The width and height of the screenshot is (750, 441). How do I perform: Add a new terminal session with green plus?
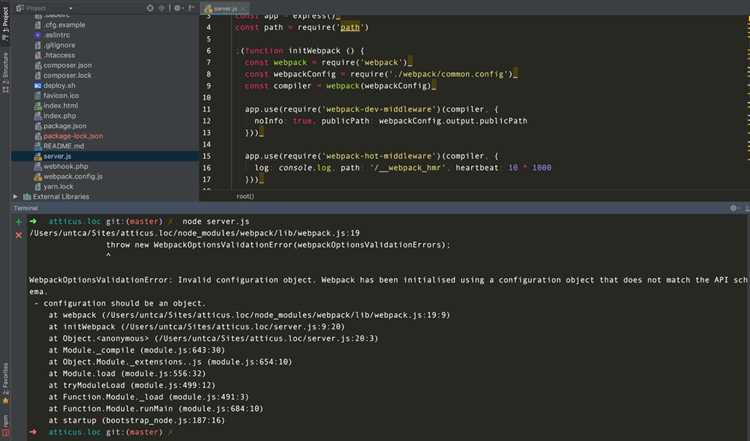click(19, 221)
